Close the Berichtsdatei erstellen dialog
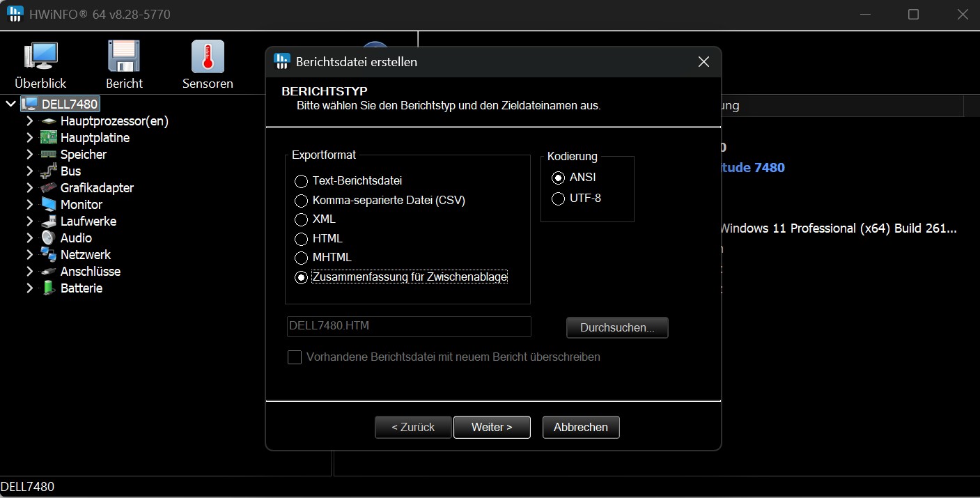Screen dimensions: 980x498 tap(703, 62)
